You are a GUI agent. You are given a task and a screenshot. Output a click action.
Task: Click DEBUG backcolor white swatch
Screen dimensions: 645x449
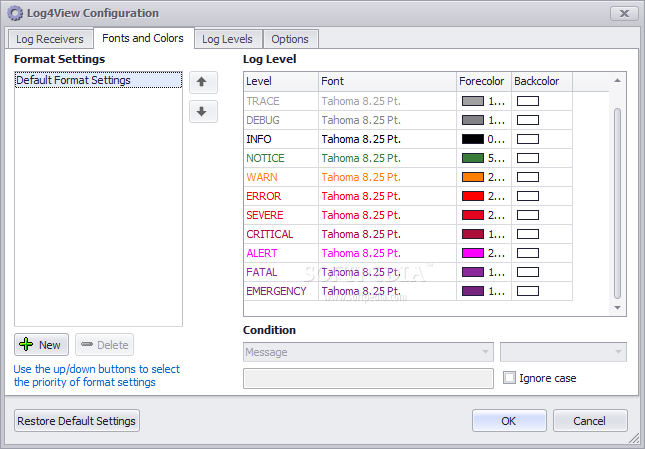pyautogui.click(x=528, y=120)
